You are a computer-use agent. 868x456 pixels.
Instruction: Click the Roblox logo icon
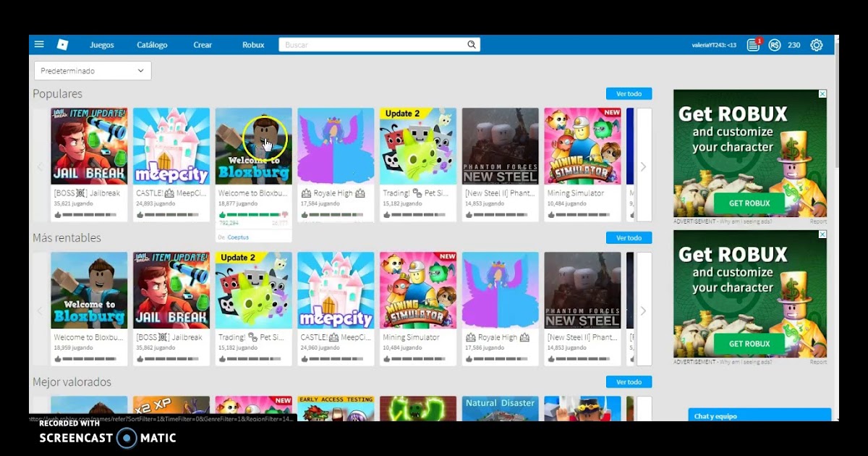click(62, 44)
